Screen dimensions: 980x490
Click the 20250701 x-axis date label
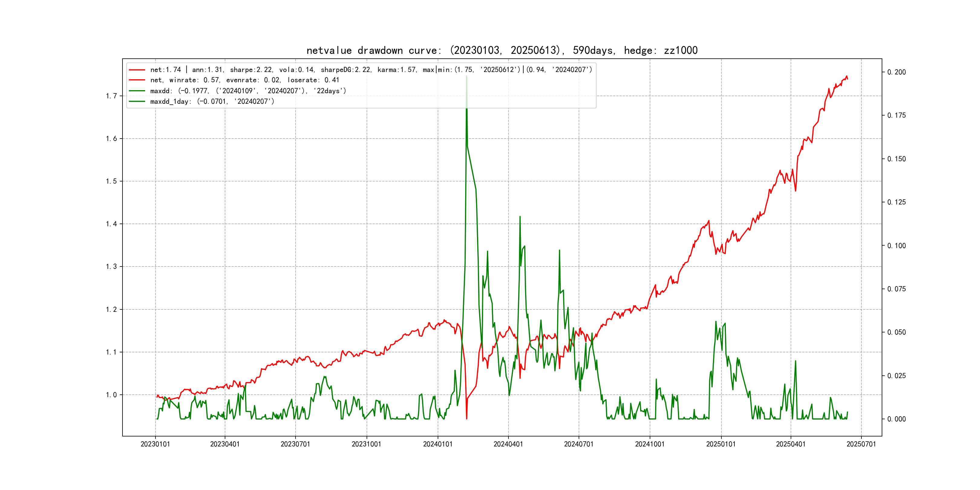coord(861,444)
